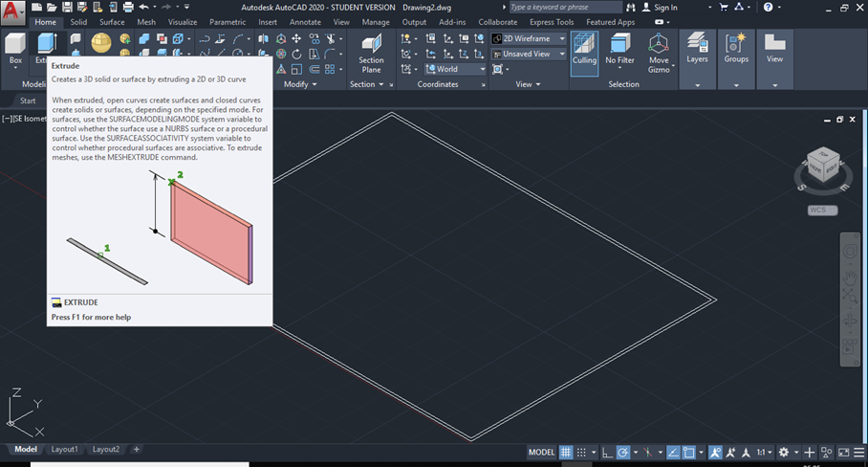Expand the Section panel
Image resolution: width=868 pixels, height=467 pixels.
pyautogui.click(x=366, y=84)
